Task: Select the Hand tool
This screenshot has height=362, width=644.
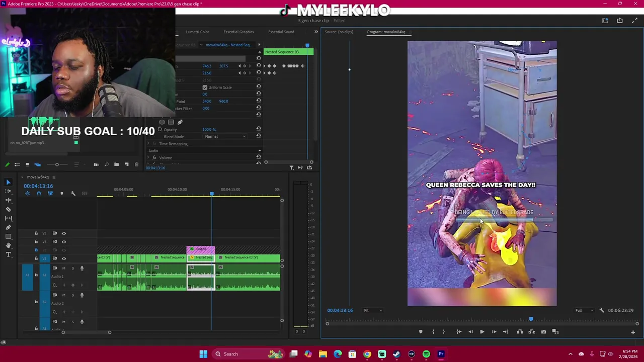Action: click(8, 245)
